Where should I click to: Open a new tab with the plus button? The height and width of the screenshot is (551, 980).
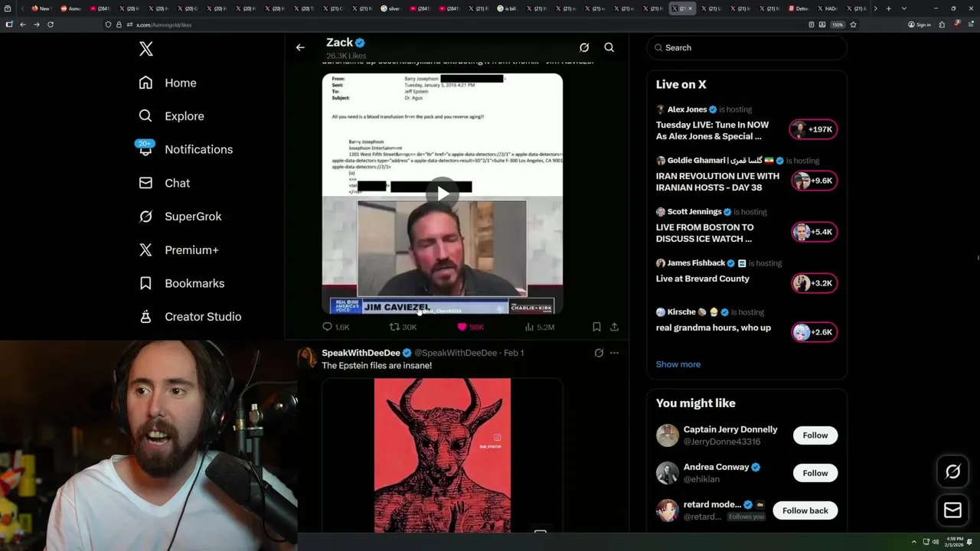pos(888,8)
